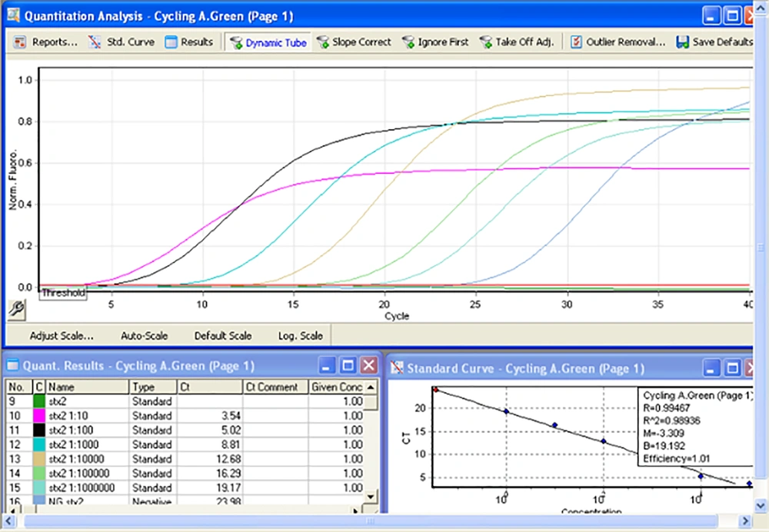This screenshot has height=532, width=769.
Task: Select the 'stx2 1:10000' sample name
Action: click(76, 459)
